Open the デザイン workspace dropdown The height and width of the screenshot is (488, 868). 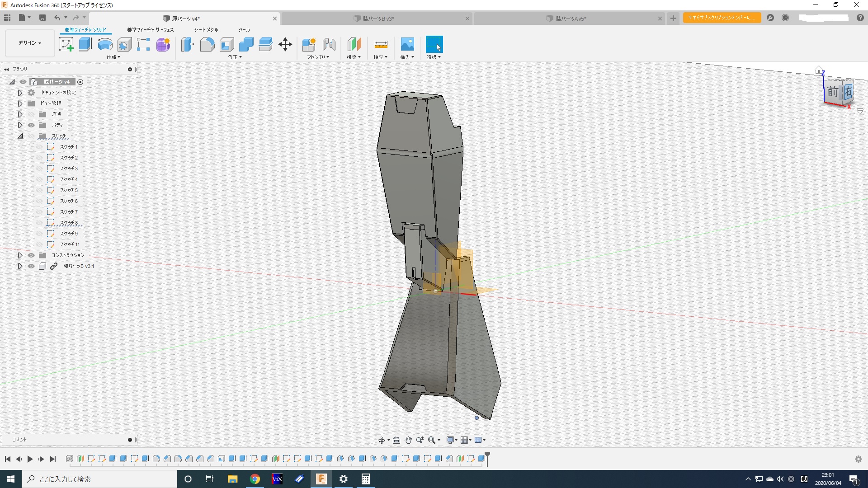pos(30,43)
